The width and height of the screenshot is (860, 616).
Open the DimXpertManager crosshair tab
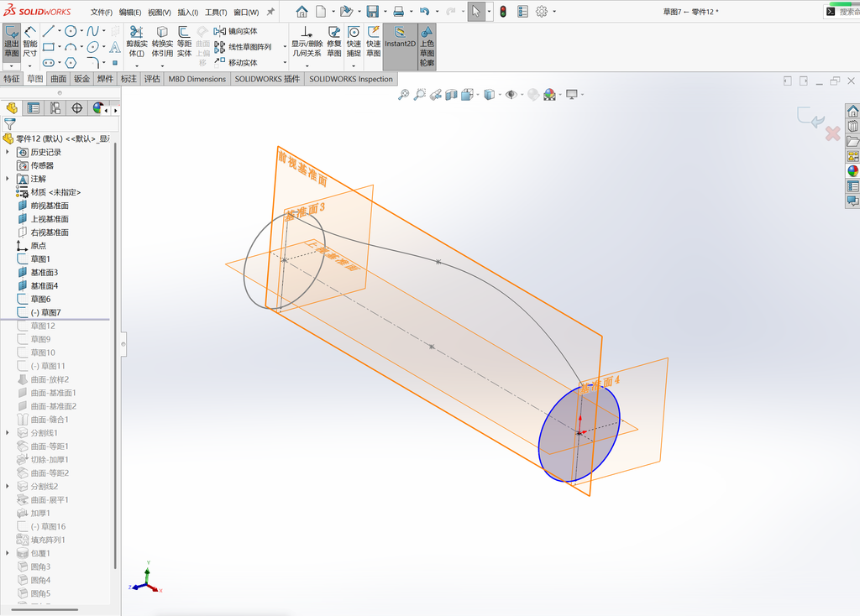[x=76, y=108]
